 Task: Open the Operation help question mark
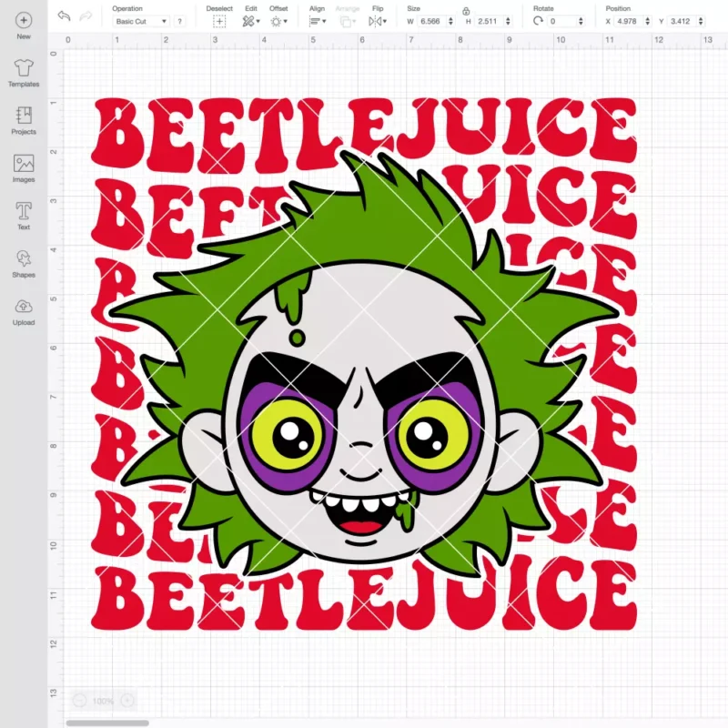point(179,21)
